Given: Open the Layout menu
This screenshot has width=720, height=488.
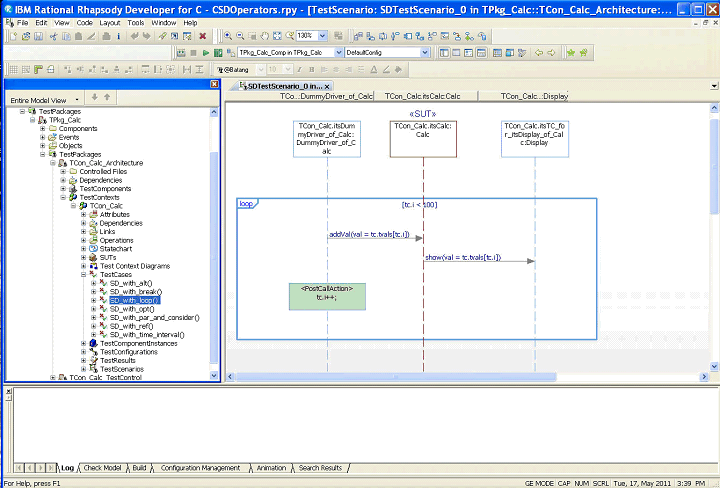Looking at the screenshot, I should coord(110,22).
